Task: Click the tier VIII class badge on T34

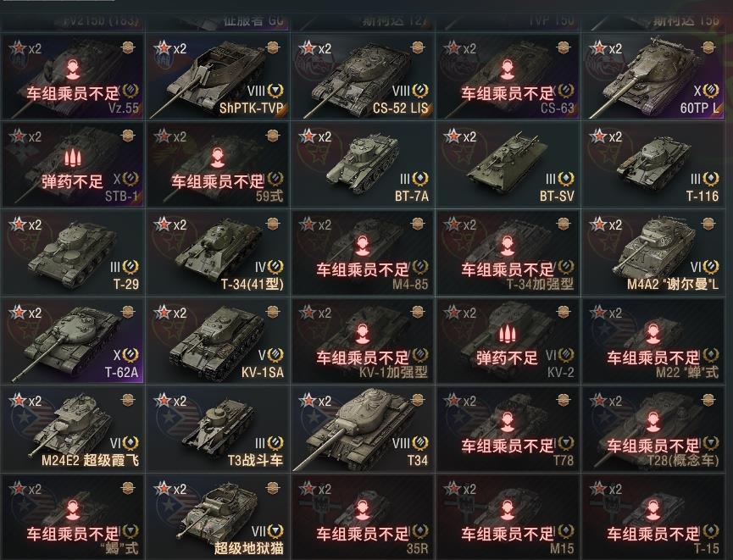Action: pos(419,443)
